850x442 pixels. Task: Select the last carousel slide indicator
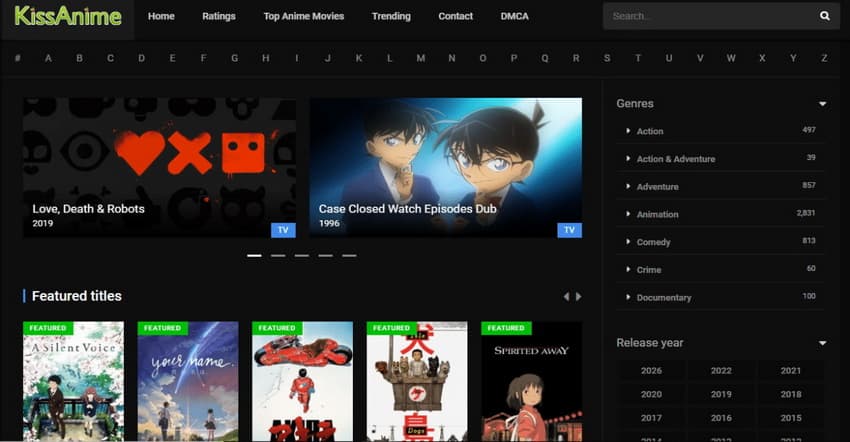coord(349,256)
